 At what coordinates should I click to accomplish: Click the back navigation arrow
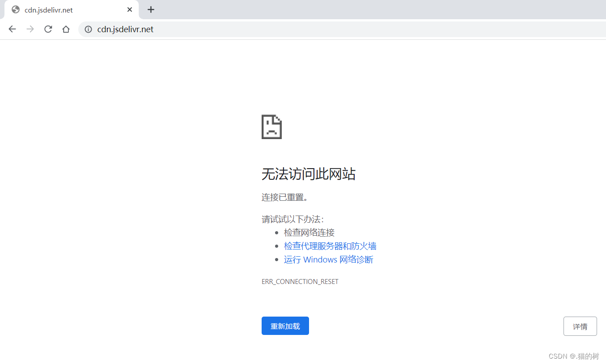12,29
